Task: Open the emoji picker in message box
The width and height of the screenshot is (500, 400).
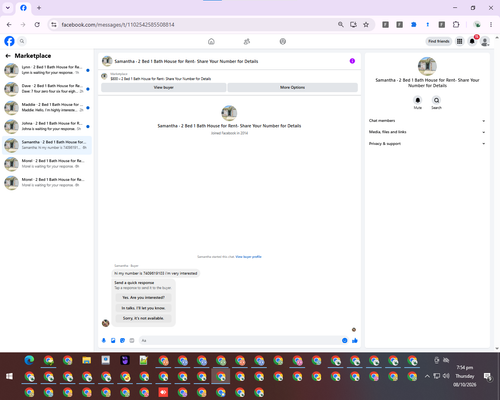Action: (x=345, y=340)
